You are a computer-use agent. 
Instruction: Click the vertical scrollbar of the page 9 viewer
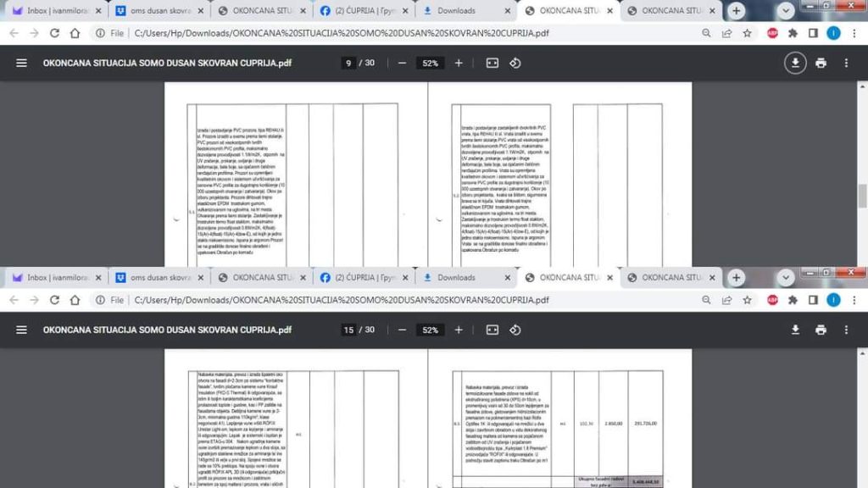[x=863, y=195]
